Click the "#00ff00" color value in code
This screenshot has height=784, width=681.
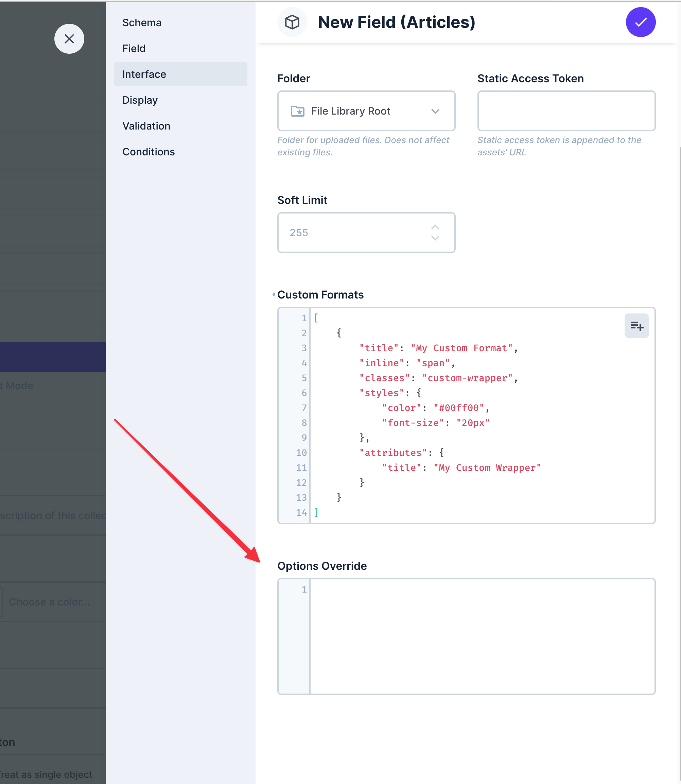[x=459, y=408]
